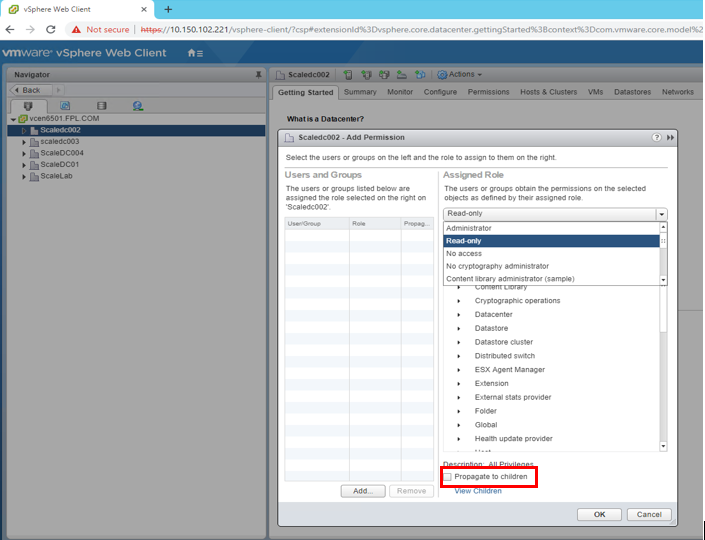Click the vCenter icon beside vcen6501.FPL.COM
Viewport: 705px width, 540px height.
[x=22, y=119]
